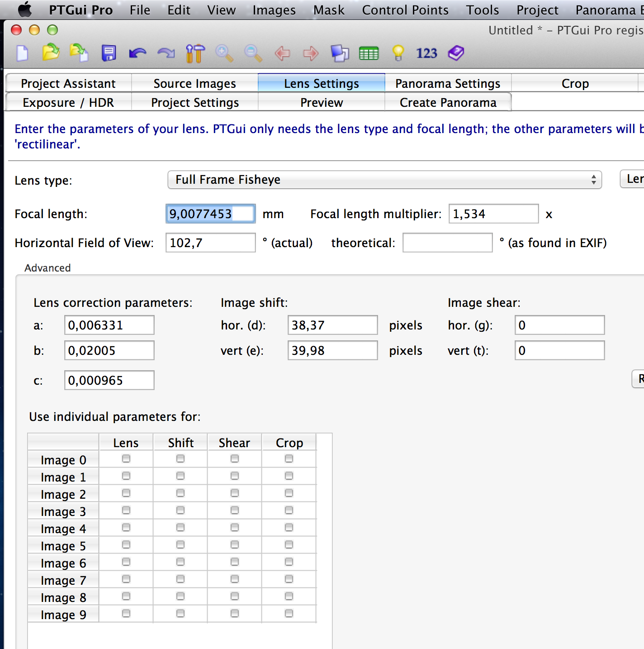This screenshot has height=649, width=644.
Task: Click the apply template folder icon
Action: tap(79, 52)
